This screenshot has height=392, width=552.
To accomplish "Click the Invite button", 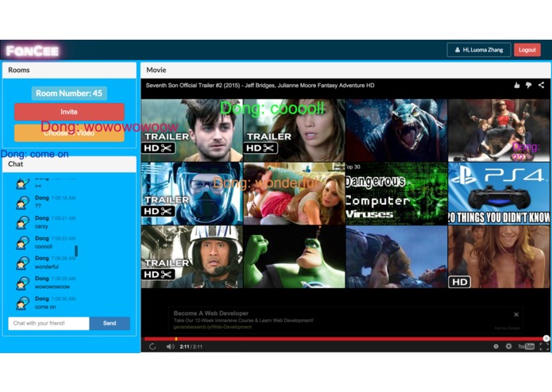I will (69, 112).
